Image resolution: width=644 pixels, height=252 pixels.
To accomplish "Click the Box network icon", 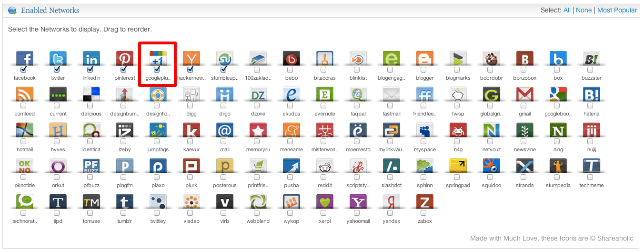I will tap(558, 59).
